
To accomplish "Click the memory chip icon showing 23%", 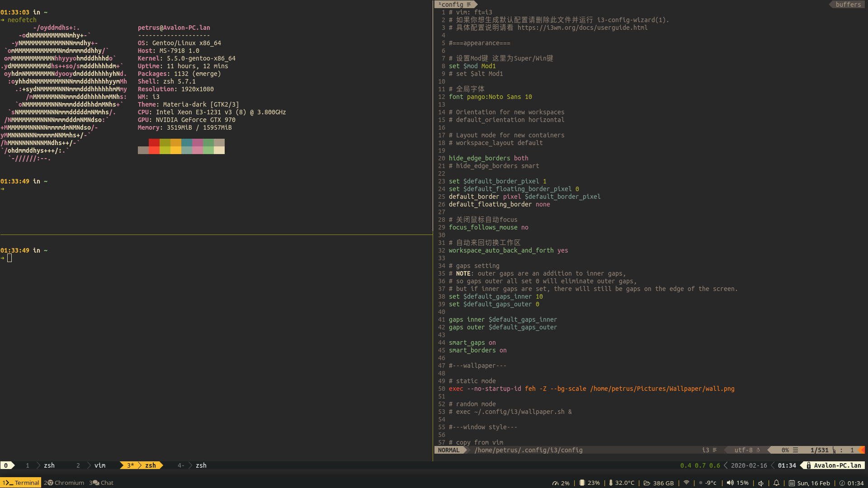I will (x=582, y=483).
